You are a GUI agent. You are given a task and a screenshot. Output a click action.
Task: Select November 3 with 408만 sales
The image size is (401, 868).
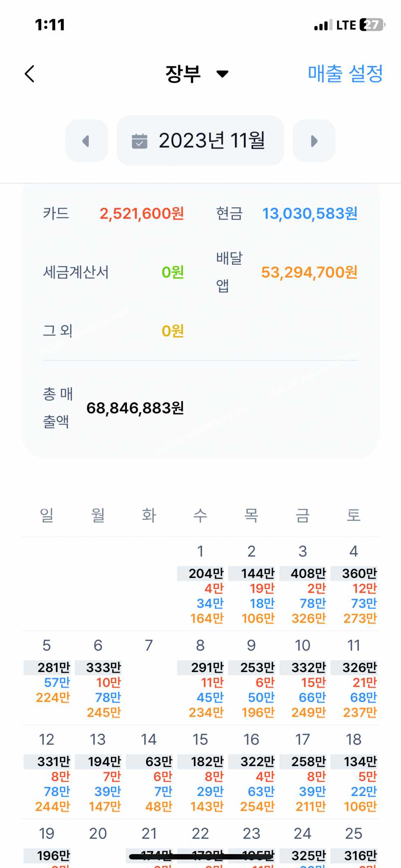[303, 585]
